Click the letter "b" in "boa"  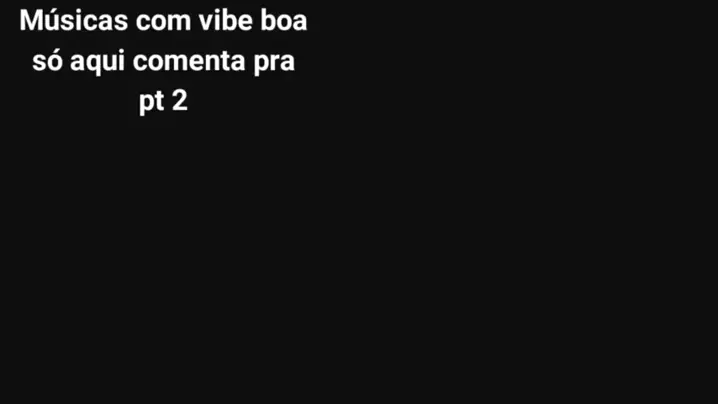pos(268,21)
